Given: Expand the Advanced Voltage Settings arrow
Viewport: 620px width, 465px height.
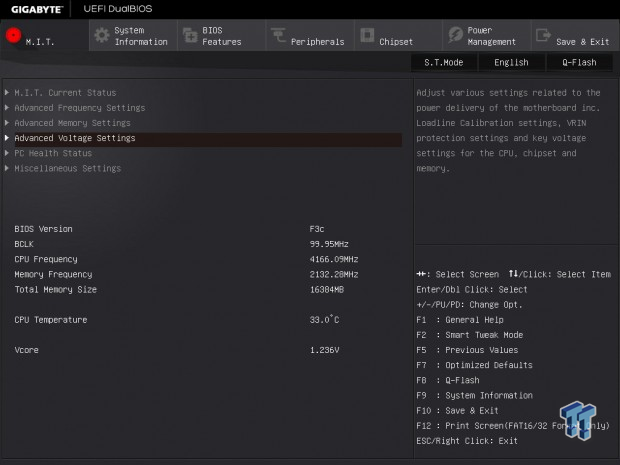Looking at the screenshot, I should [x=7, y=138].
